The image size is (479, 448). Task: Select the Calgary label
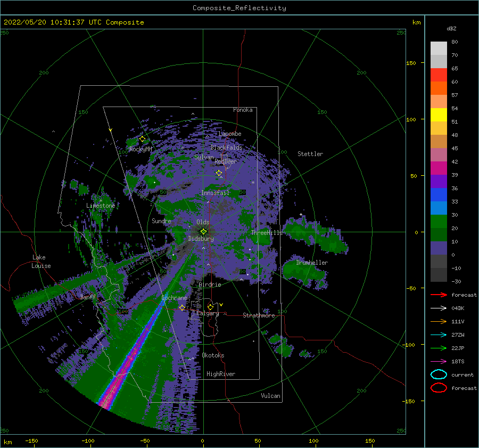(x=208, y=313)
